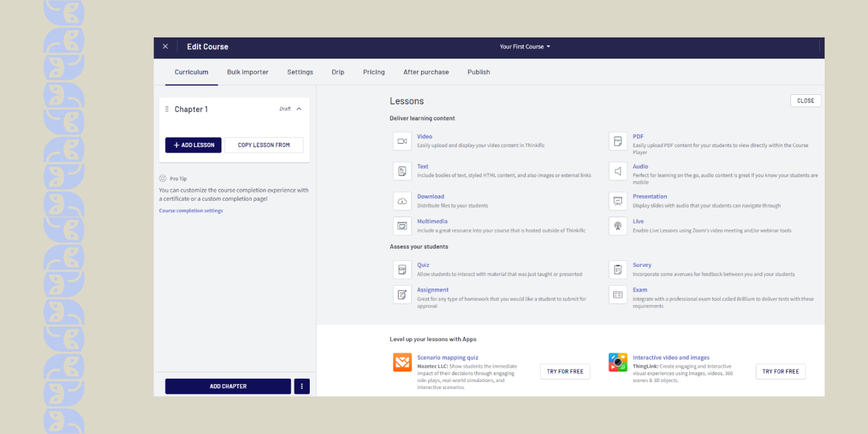Click the PDF lesson icon
This screenshot has height=434, width=868.
(618, 141)
